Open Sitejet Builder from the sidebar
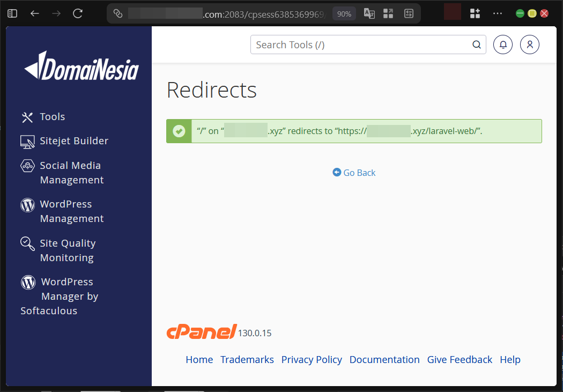Image resolution: width=563 pixels, height=392 pixels. pyautogui.click(x=74, y=140)
